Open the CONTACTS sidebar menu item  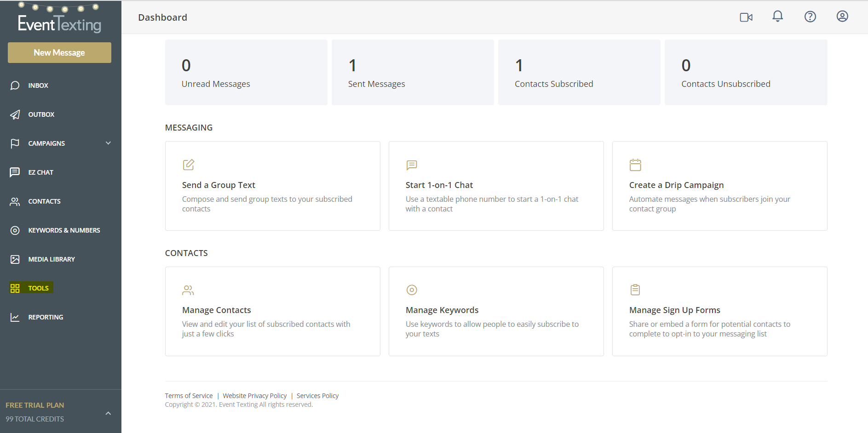pos(45,201)
